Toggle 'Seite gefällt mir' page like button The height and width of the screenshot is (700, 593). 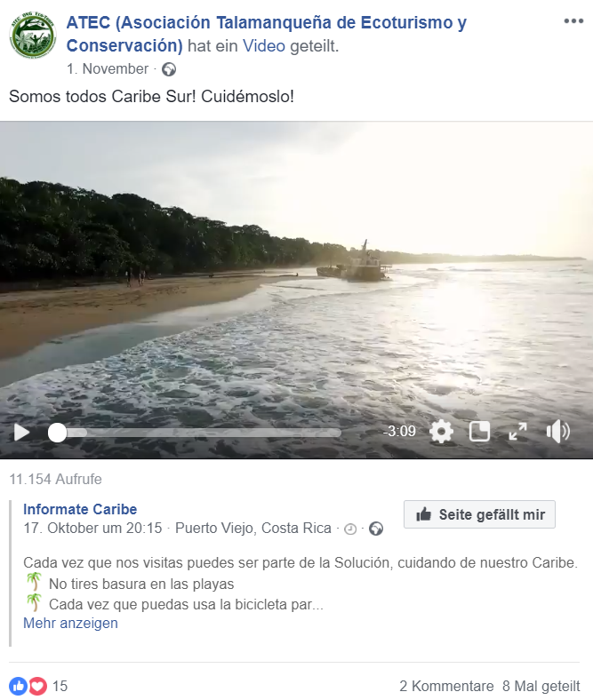click(x=479, y=514)
